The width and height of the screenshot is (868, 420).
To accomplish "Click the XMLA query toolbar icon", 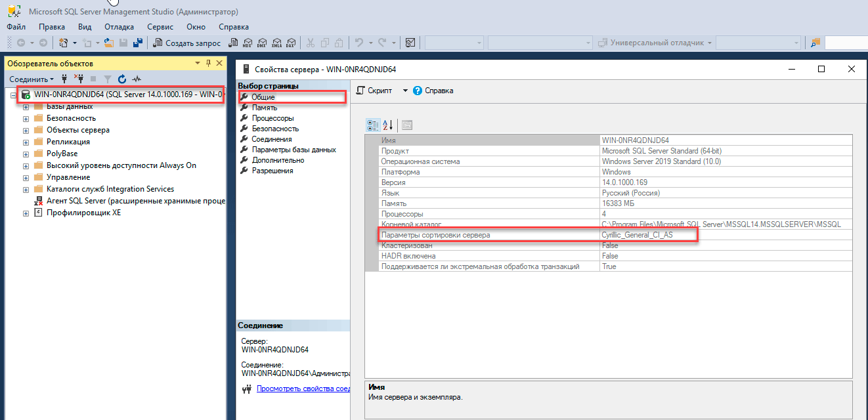I will (276, 43).
